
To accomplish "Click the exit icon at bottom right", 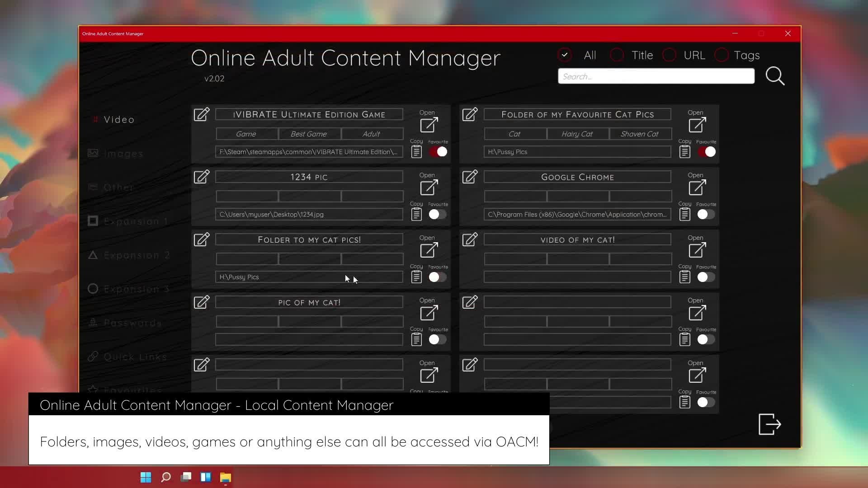I will [x=769, y=424].
